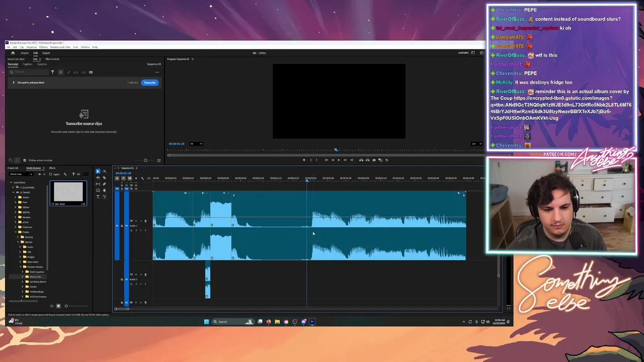Select the TV_Bar_Beep clip thumbnail
This screenshot has height=362, width=644.
pos(68,194)
